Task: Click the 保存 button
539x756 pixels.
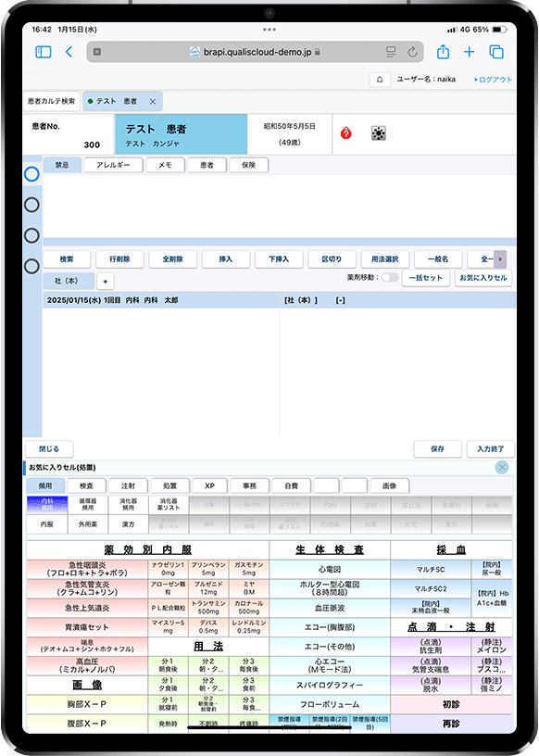Action: click(438, 448)
